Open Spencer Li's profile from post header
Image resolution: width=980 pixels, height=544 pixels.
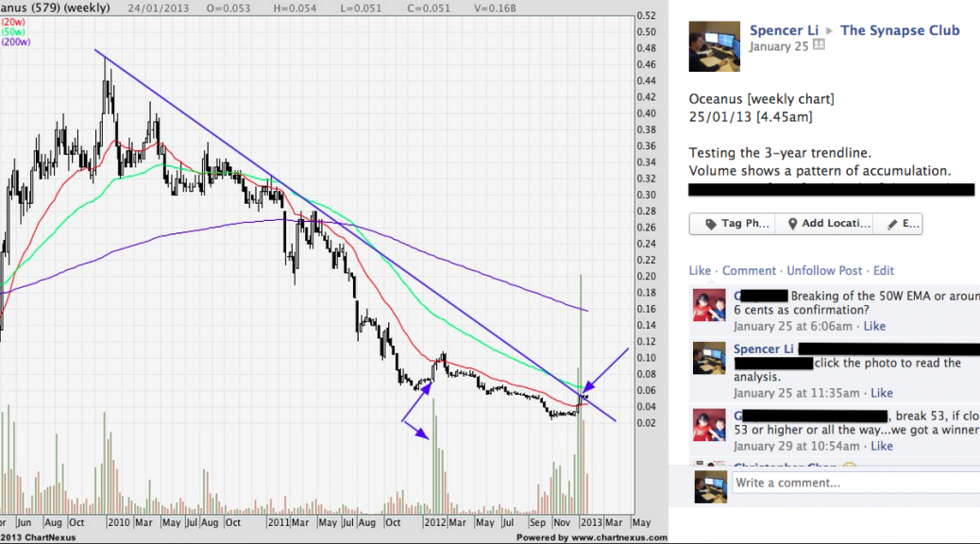click(786, 30)
